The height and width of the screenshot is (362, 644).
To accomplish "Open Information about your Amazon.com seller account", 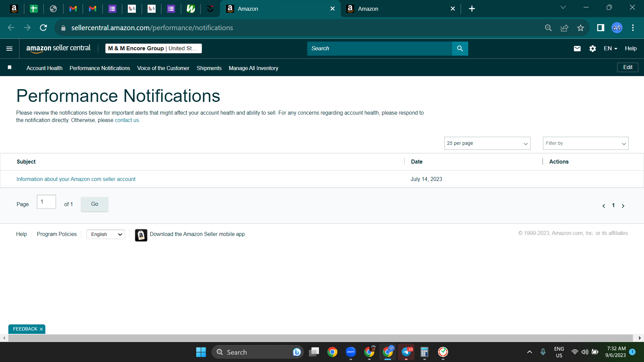I will [x=76, y=179].
